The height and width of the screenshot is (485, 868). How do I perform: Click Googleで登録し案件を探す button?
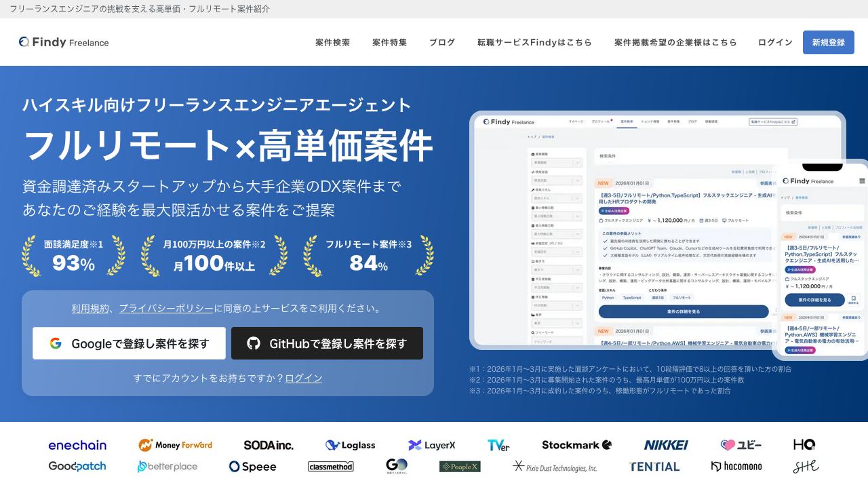129,343
